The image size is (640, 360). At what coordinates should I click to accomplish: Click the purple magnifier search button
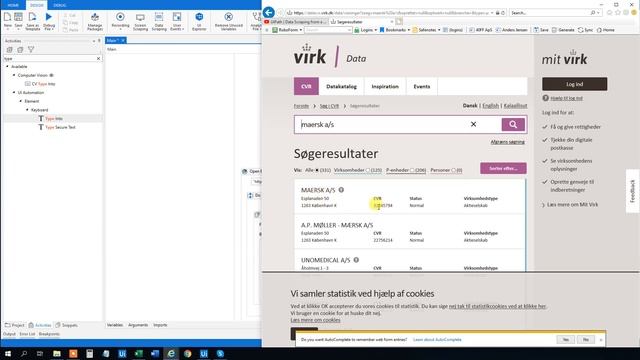[513, 124]
